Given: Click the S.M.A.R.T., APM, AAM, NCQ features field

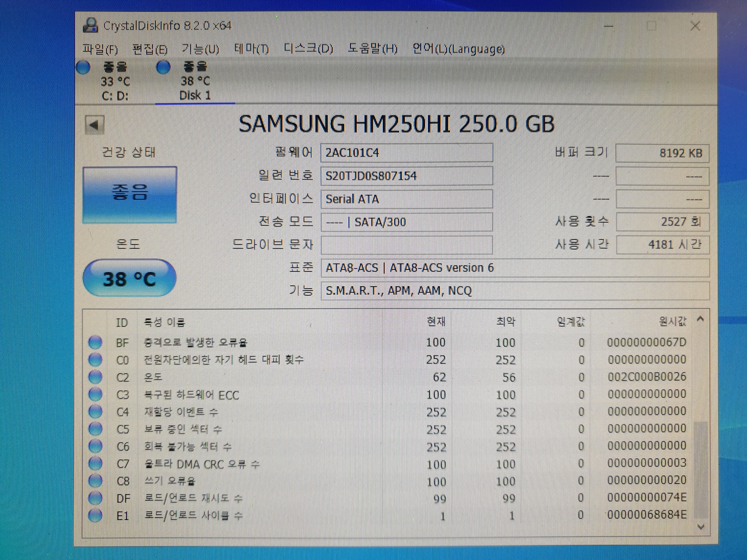Looking at the screenshot, I should coord(515,291).
